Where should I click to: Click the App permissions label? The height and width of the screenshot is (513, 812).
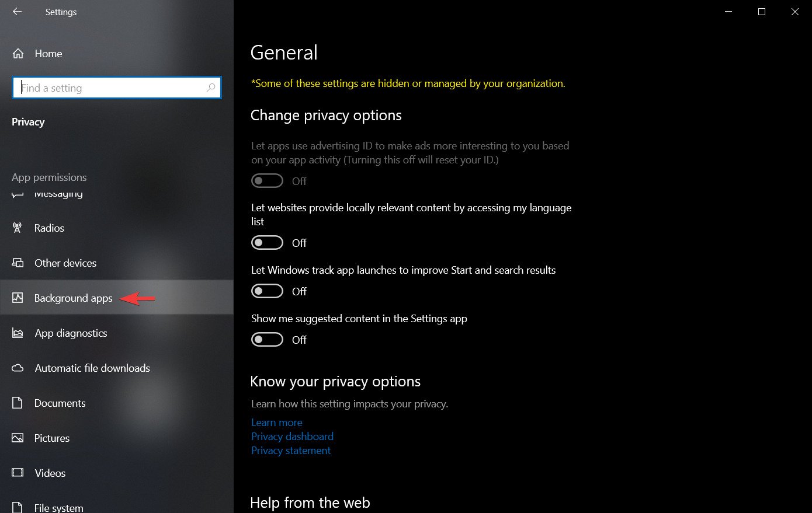coord(49,177)
